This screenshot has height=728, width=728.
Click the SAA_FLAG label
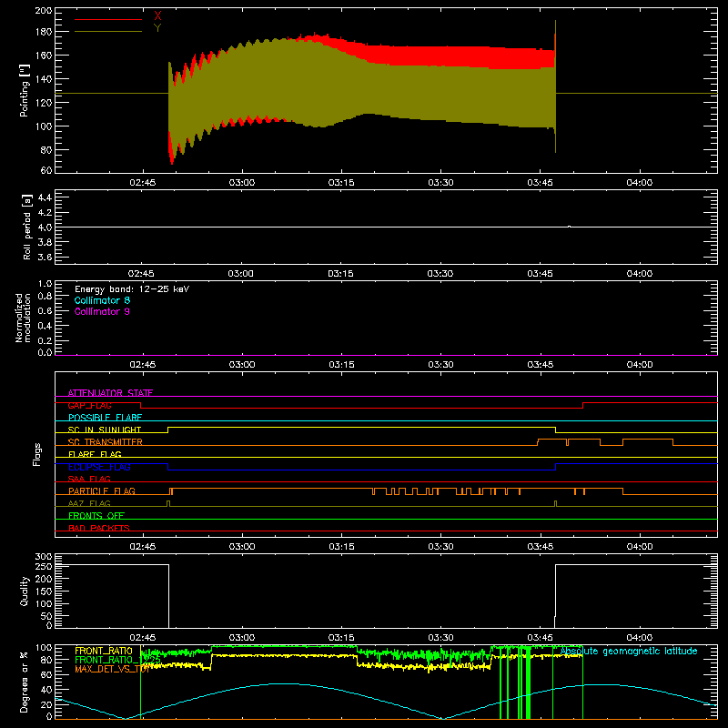[x=89, y=479]
